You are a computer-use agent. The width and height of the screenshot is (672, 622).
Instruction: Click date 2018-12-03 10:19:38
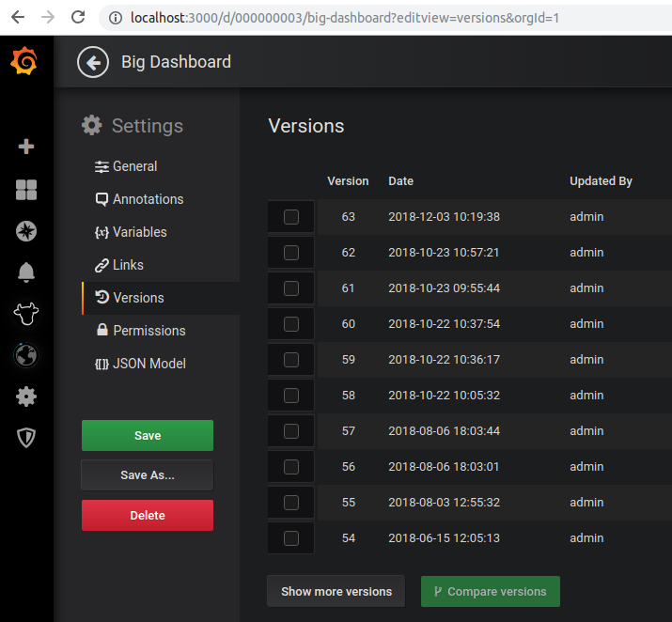click(444, 217)
